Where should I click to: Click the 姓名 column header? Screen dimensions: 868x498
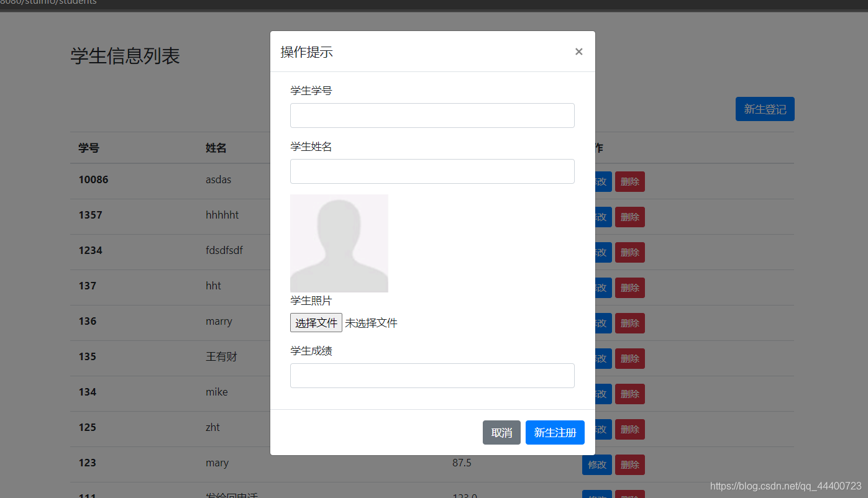tap(216, 148)
